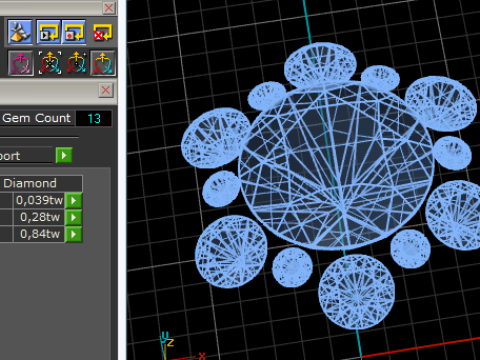Select the gumball icon with corner brackets
This screenshot has width=480, height=360.
point(50,63)
